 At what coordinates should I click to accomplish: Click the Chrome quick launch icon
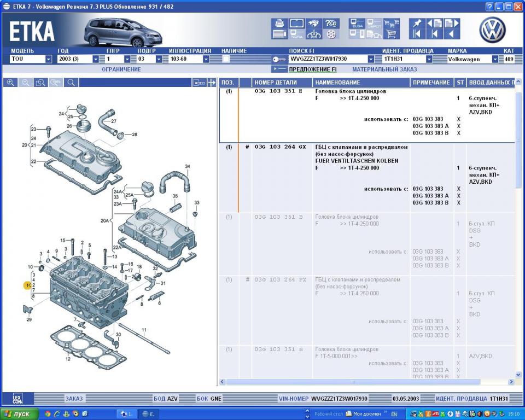tap(48, 414)
